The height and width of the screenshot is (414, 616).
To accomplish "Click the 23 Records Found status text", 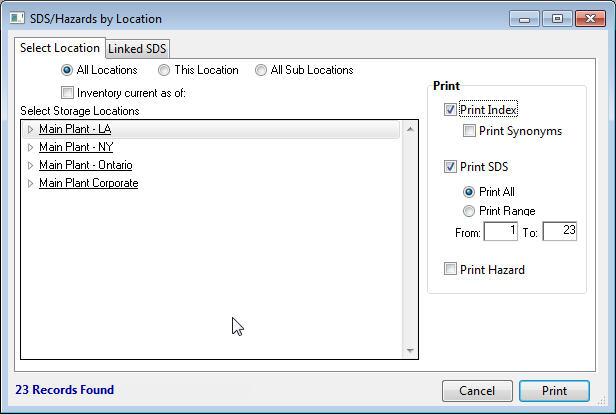I will (65, 390).
